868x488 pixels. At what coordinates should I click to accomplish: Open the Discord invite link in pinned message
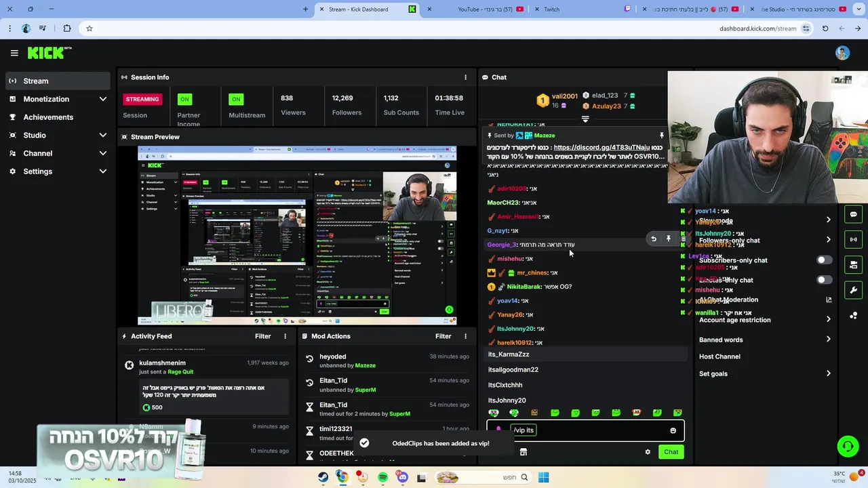[601, 148]
